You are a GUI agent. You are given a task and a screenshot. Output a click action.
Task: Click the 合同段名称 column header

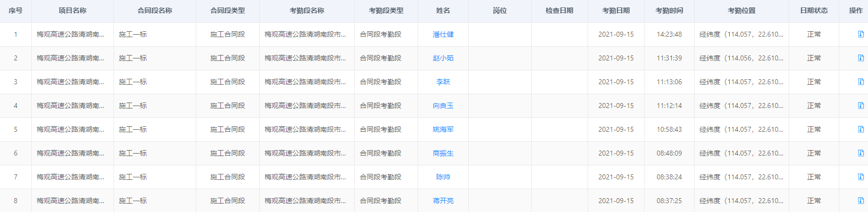pos(155,10)
